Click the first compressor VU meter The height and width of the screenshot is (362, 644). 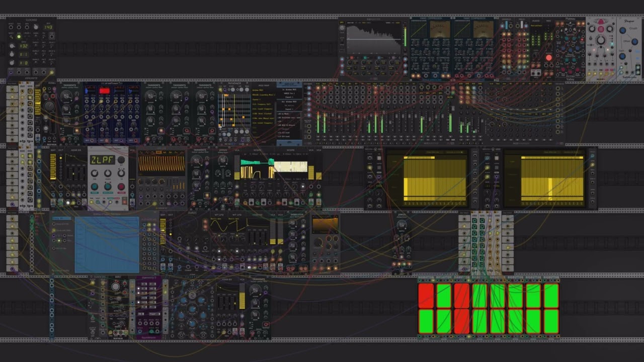440,30
